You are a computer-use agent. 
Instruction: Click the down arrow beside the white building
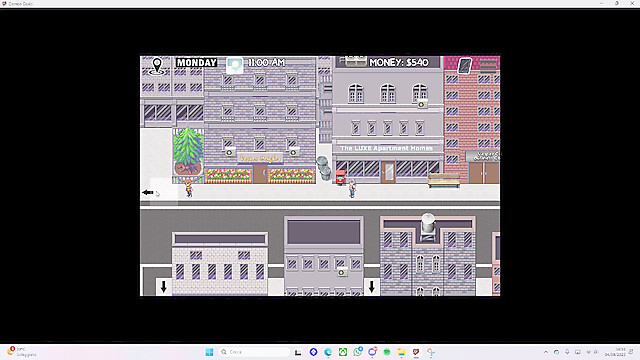(164, 287)
